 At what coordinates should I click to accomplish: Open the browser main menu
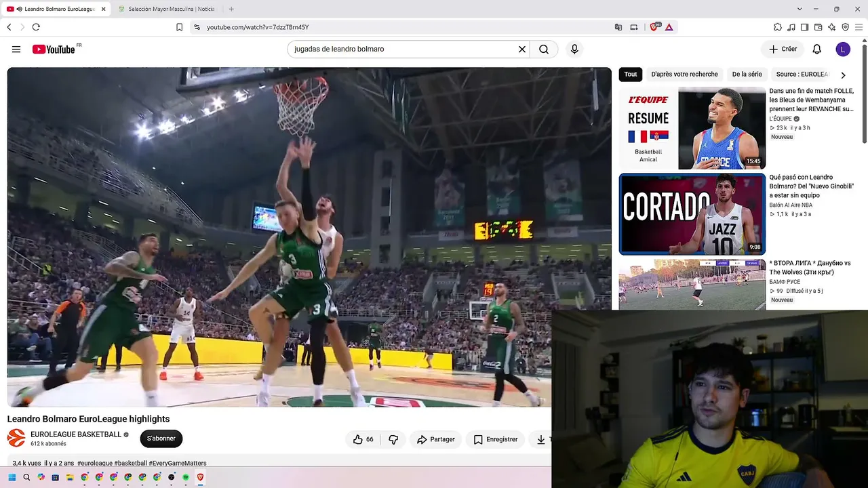coord(859,27)
